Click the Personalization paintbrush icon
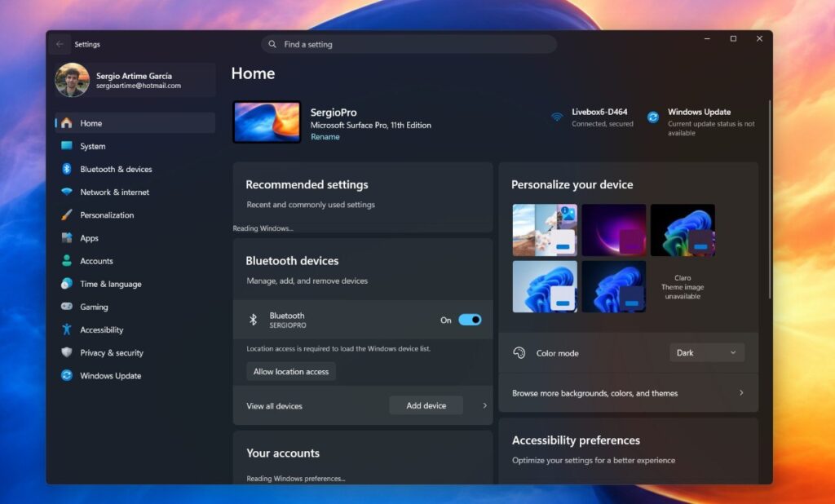 pos(67,214)
